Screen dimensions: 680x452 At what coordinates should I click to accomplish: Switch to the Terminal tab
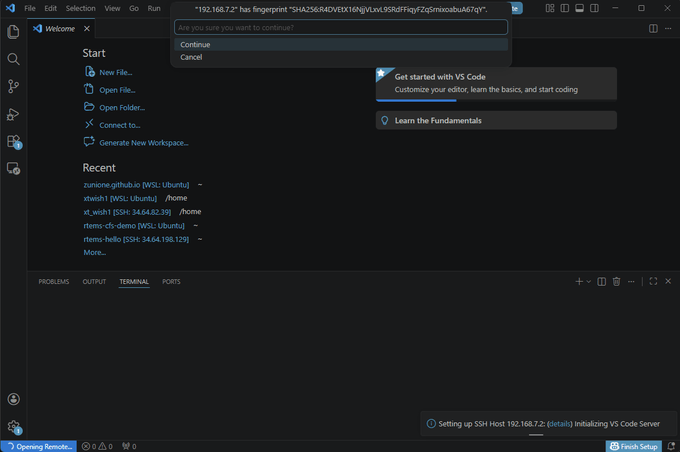click(134, 282)
